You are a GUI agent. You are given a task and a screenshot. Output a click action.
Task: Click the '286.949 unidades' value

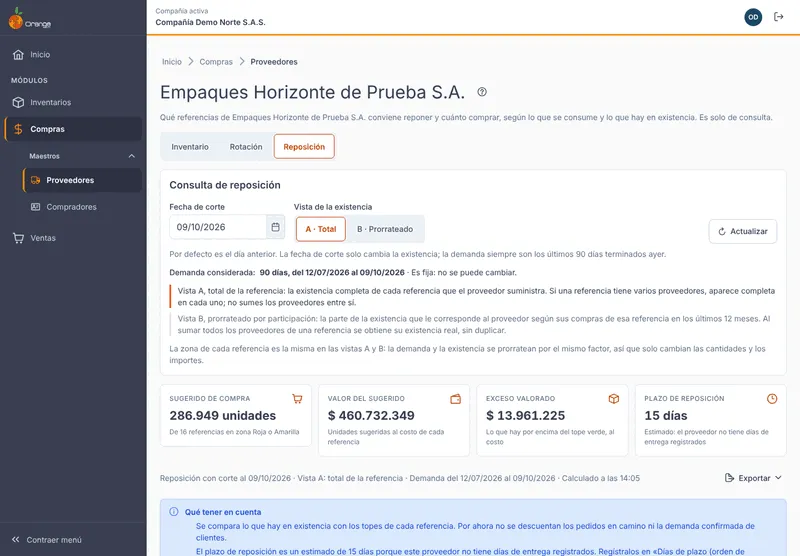coord(222,416)
